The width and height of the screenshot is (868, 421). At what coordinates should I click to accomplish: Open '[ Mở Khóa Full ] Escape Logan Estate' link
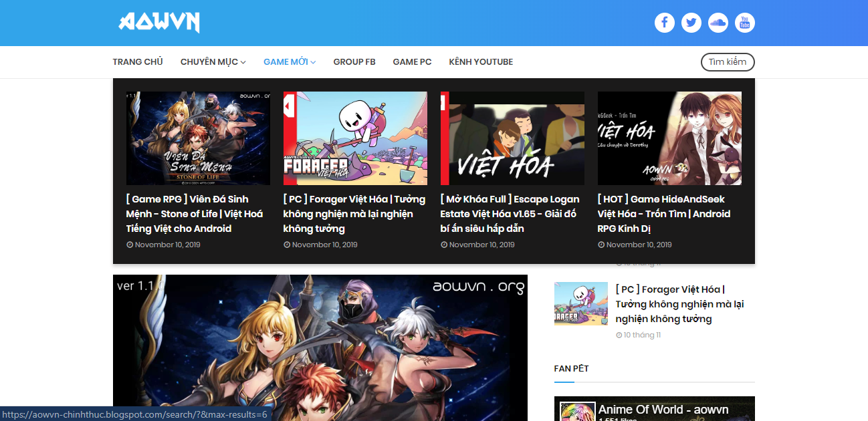click(x=510, y=214)
